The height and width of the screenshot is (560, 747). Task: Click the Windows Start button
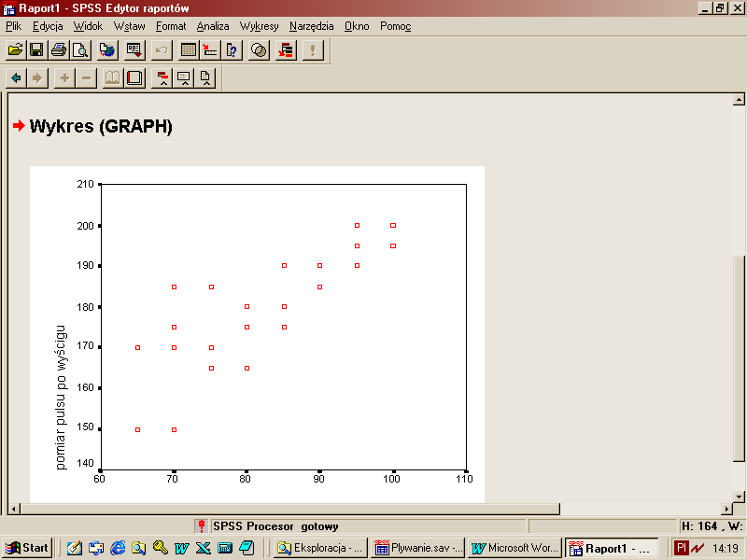click(x=28, y=548)
